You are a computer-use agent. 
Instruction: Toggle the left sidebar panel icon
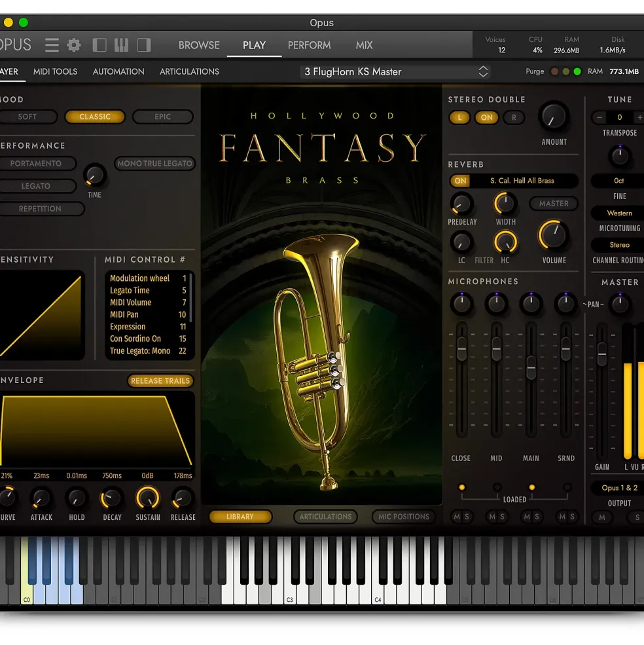[99, 45]
